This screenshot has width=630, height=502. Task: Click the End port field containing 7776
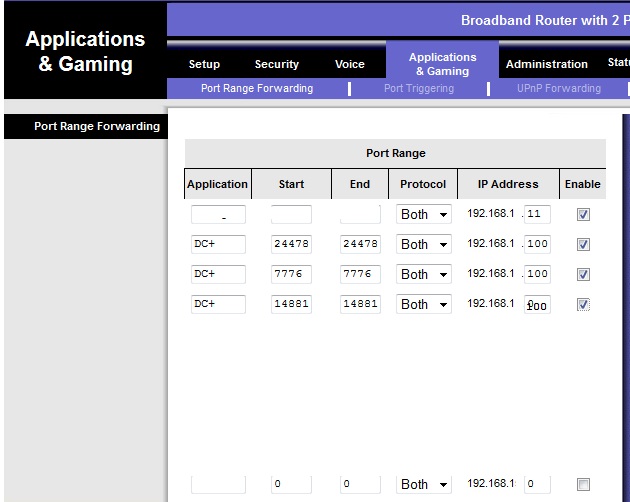click(x=360, y=274)
